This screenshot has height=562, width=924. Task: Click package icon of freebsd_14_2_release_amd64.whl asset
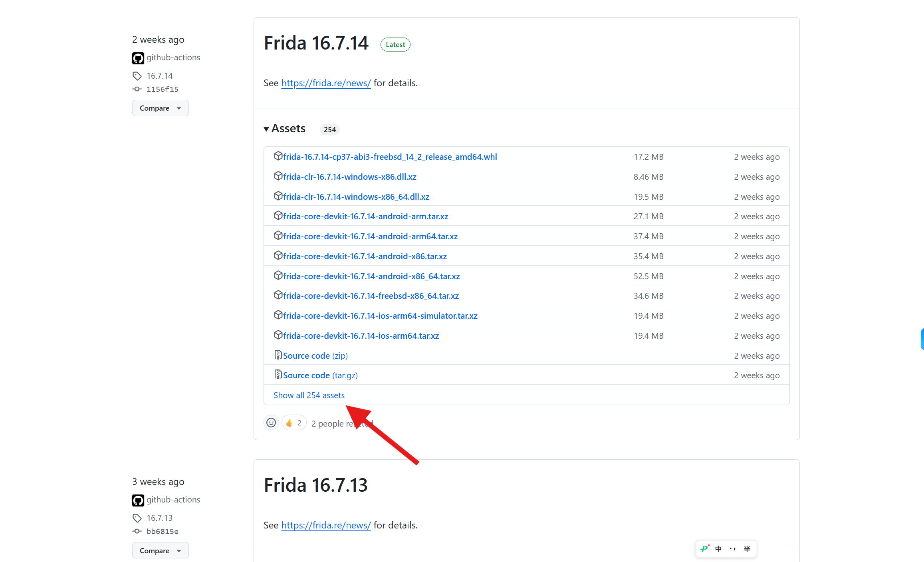point(278,156)
